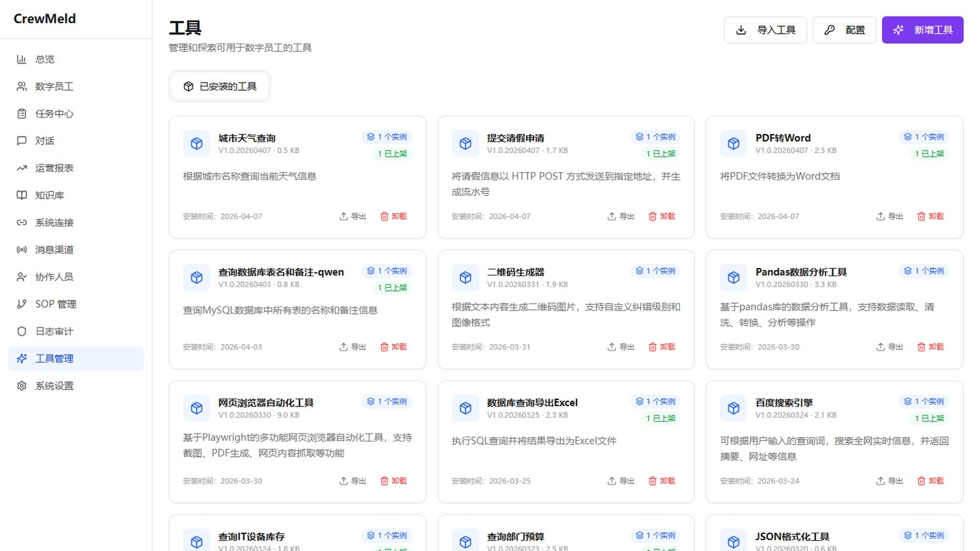Viewport: 980px width, 551px height.
Task: Click 1 个实例 badge on 网页浏览器自动化工具
Action: click(387, 402)
